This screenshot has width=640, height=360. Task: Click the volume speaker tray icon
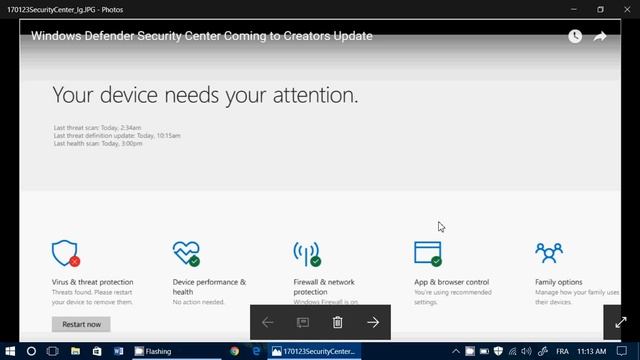(527, 351)
